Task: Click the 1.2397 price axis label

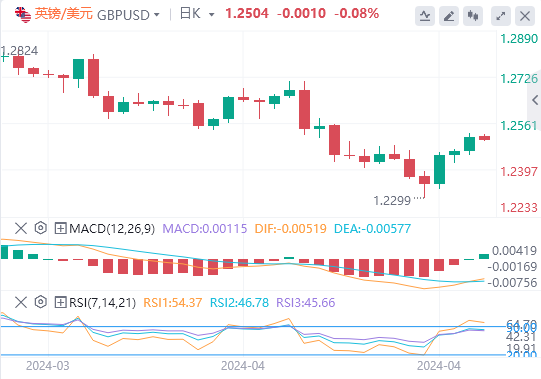Action: point(519,172)
